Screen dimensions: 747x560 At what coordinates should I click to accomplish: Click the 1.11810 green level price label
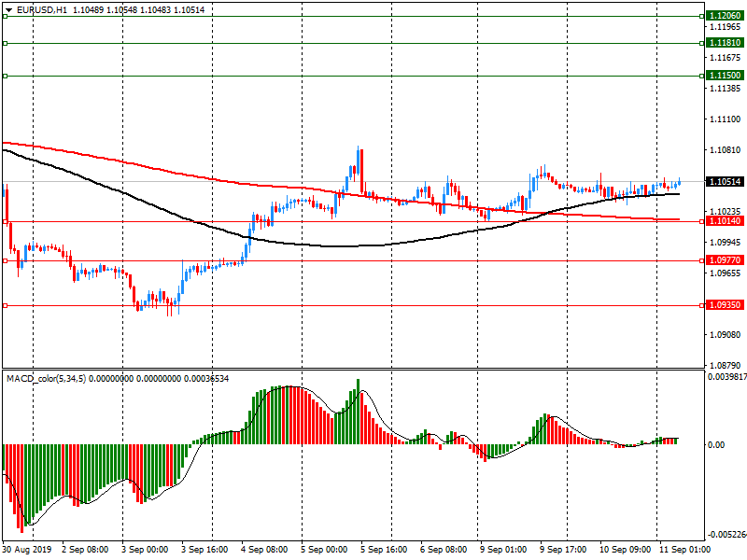pyautogui.click(x=725, y=43)
